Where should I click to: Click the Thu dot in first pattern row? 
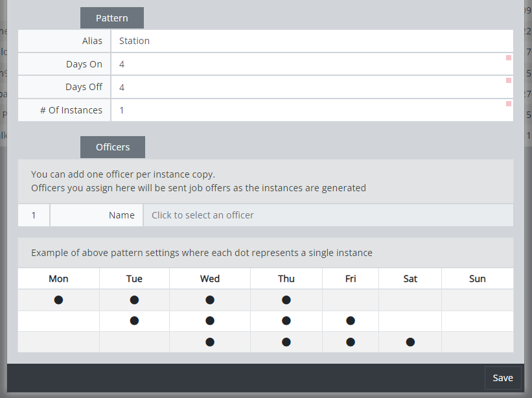[x=286, y=300]
